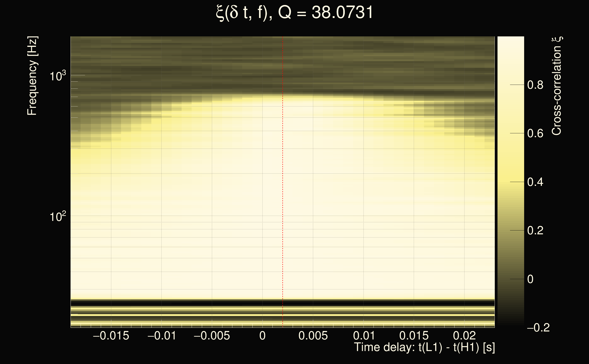Click the Cross-correlation ξ colorbar label
This screenshot has height=364, width=589.
pyautogui.click(x=557, y=86)
